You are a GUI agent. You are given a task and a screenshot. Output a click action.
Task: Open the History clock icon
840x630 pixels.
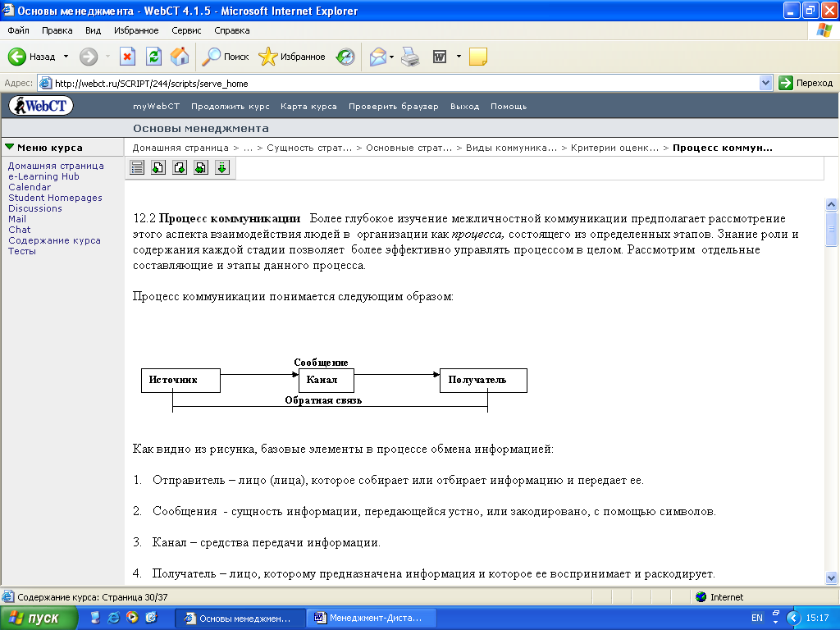point(345,57)
